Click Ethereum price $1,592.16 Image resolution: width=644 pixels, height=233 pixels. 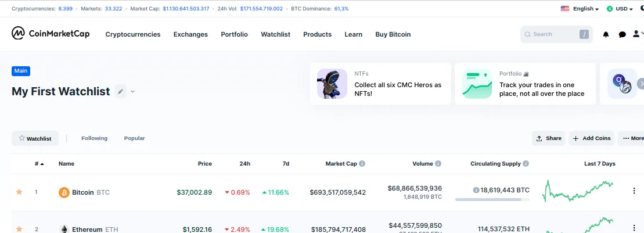tap(197, 230)
